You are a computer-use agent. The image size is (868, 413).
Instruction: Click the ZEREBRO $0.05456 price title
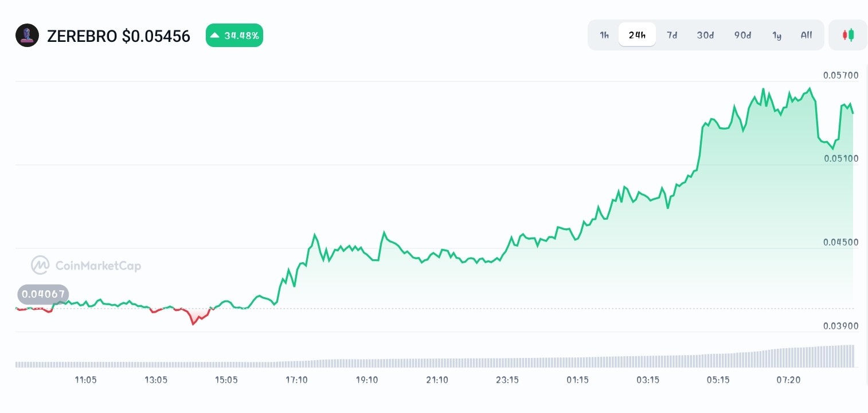(x=119, y=36)
